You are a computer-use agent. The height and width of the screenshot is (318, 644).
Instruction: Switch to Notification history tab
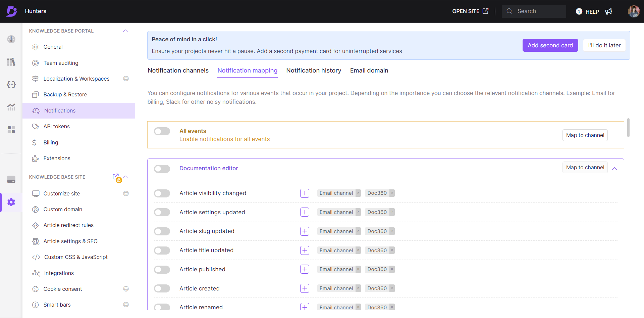314,71
